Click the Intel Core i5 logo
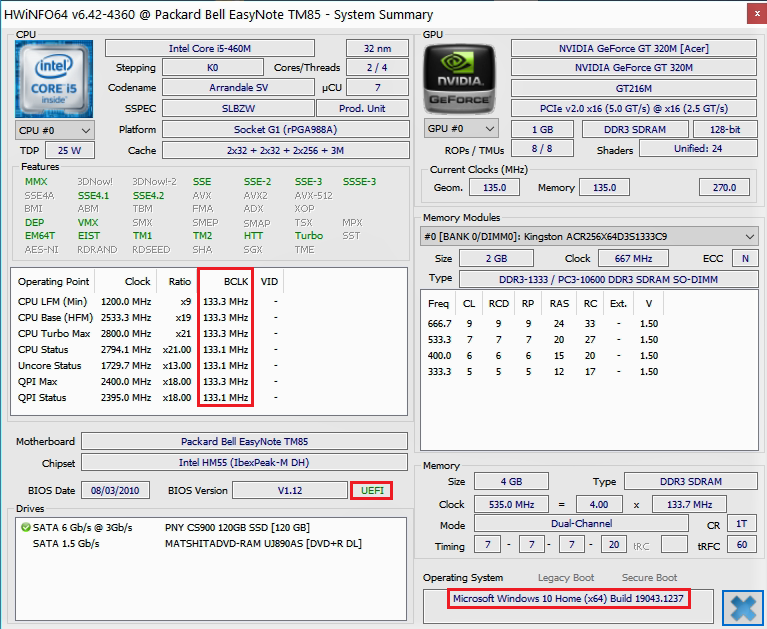Viewport: 767px width, 629px height. [54, 78]
